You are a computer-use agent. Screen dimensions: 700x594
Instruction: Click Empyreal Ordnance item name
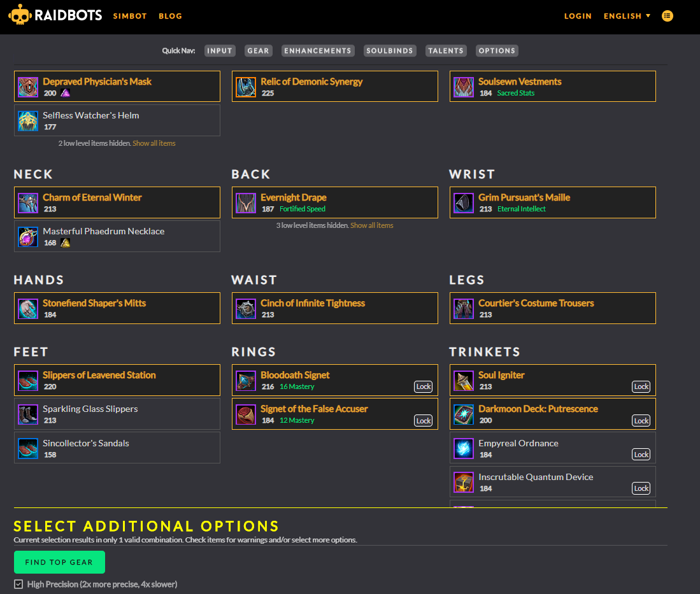(518, 443)
